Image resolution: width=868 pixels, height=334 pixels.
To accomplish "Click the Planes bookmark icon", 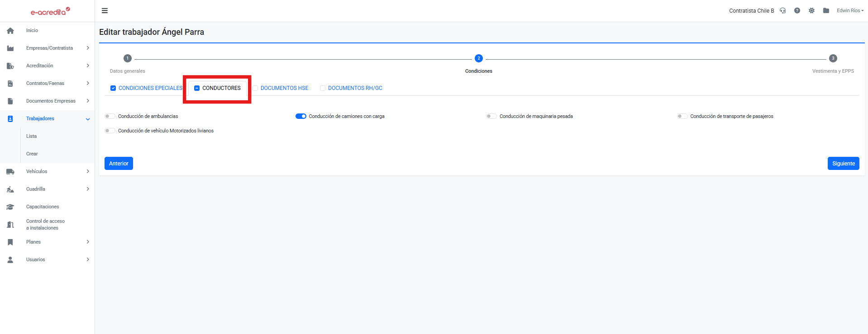I will pyautogui.click(x=10, y=242).
